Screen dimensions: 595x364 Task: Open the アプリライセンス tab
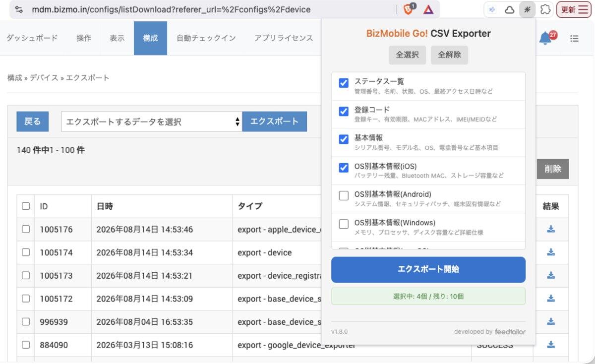click(284, 38)
